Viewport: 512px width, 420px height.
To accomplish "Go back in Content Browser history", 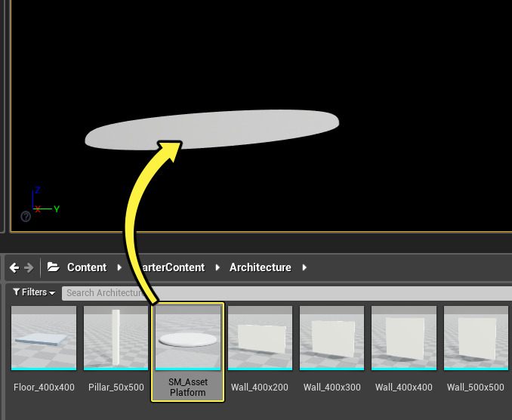I will coord(14,267).
